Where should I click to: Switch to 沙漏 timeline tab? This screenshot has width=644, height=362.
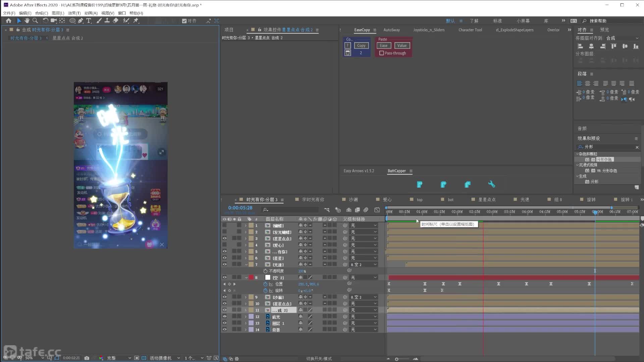[x=353, y=199]
